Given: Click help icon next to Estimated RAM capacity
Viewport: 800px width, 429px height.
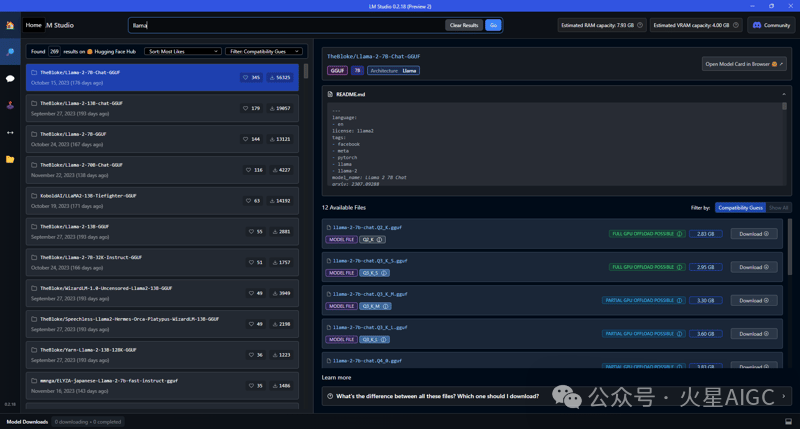Looking at the screenshot, I should tap(640, 25).
